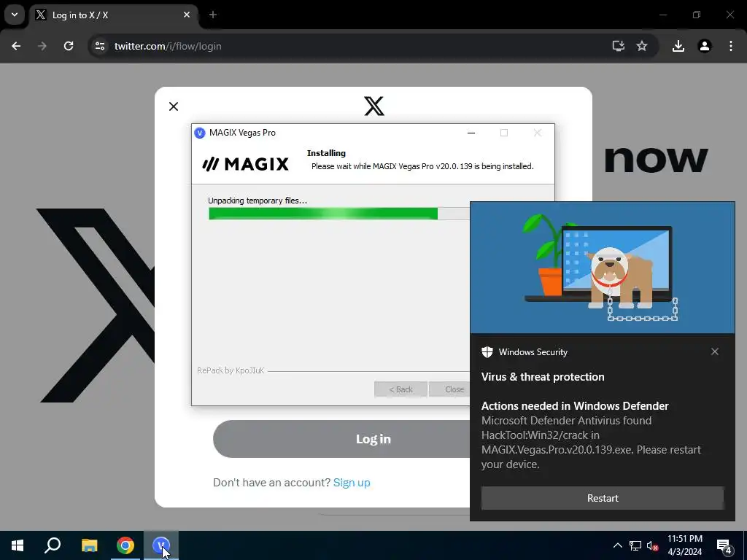747x560 pixels.
Task: Open Chrome tab search dropdown arrow
Action: pyautogui.click(x=15, y=15)
